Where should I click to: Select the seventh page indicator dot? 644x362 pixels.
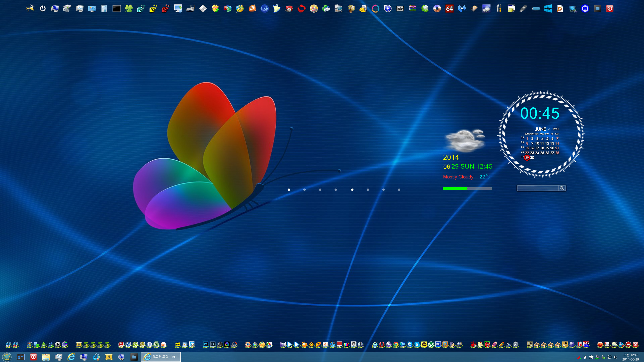[x=383, y=190]
